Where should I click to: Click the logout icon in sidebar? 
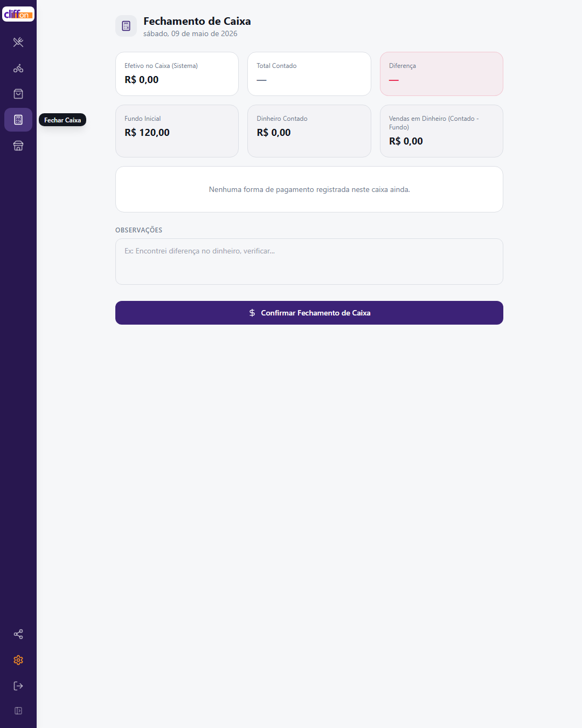[18, 686]
